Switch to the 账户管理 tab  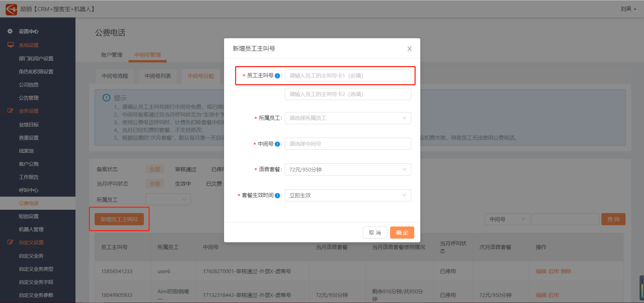click(112, 55)
